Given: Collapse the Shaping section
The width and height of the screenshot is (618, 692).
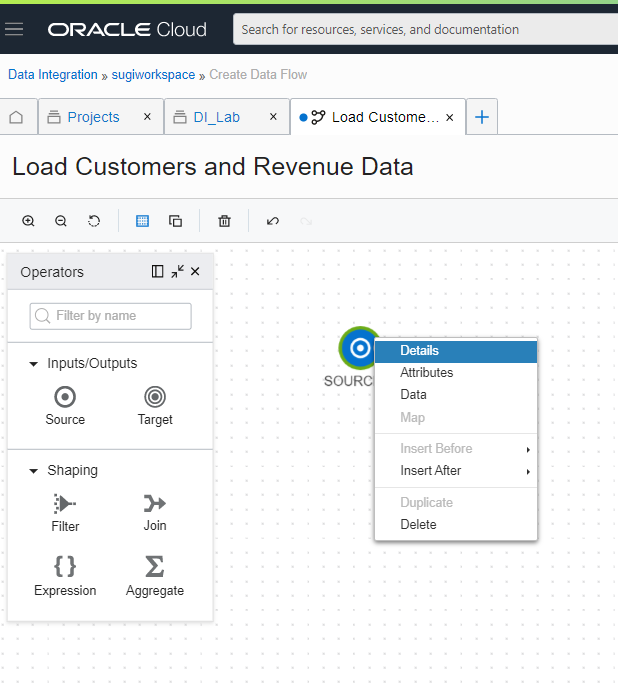Looking at the screenshot, I should point(33,471).
